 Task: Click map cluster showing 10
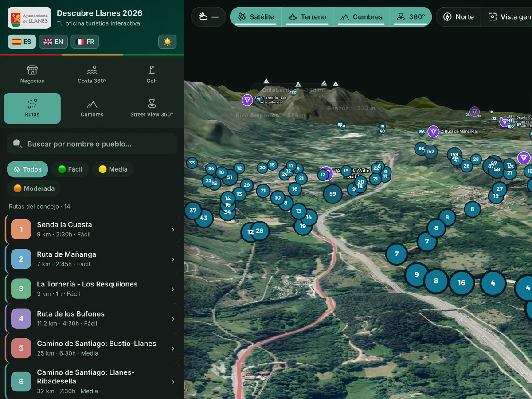278,198
